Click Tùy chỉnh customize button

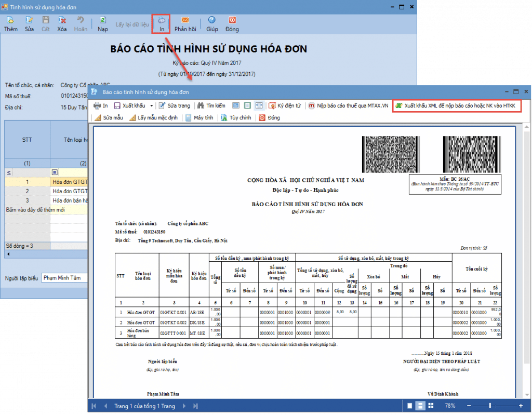[236, 118]
